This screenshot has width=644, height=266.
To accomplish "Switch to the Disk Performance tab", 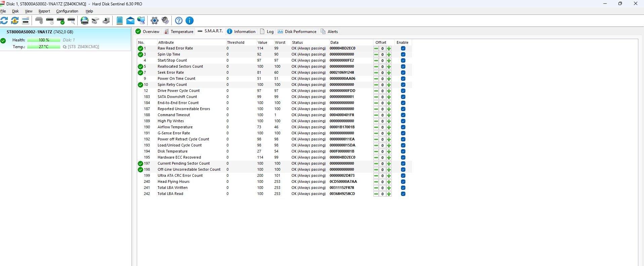I will pyautogui.click(x=297, y=32).
